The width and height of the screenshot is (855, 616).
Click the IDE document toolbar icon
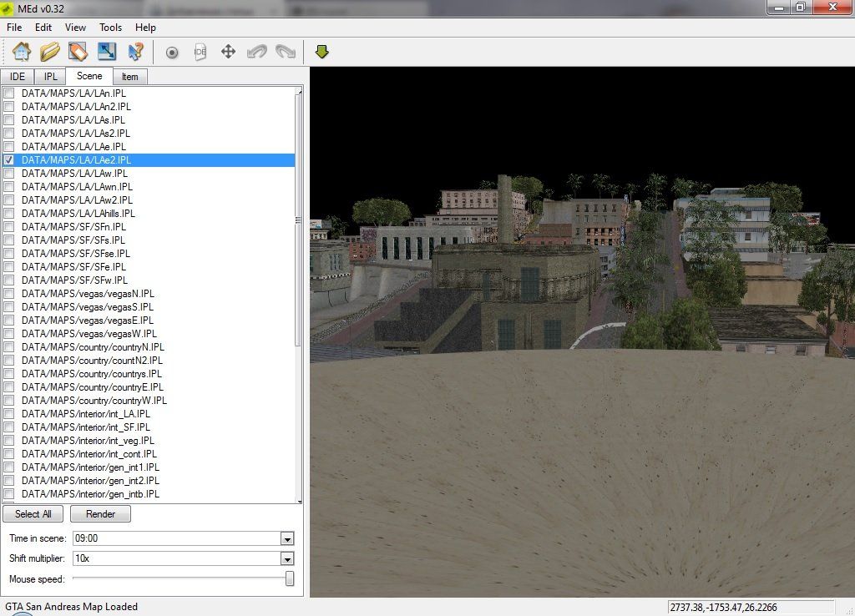200,52
